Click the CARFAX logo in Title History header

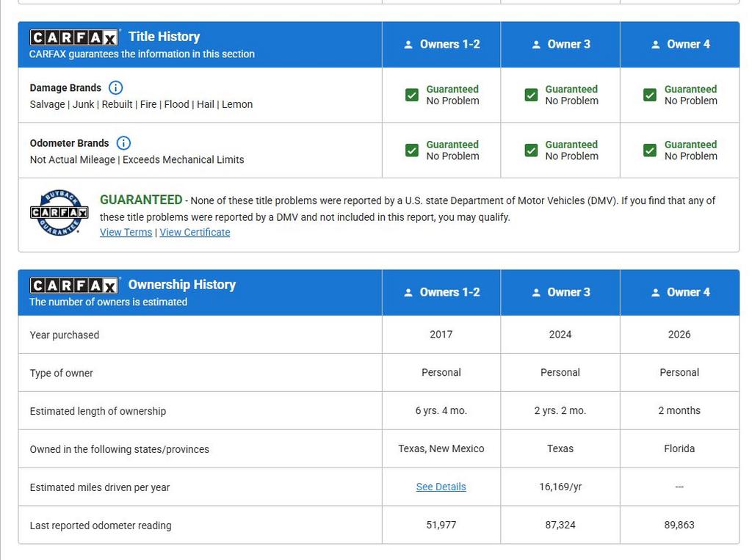(x=74, y=37)
